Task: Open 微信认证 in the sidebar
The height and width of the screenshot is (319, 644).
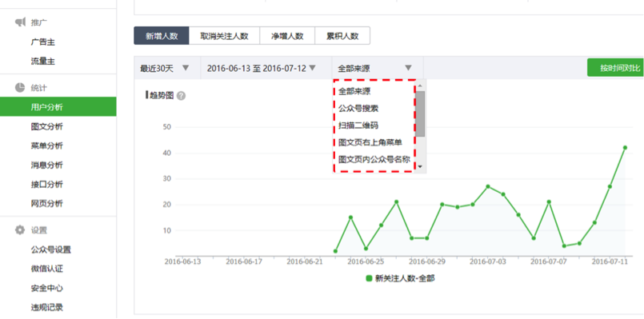Action: point(47,269)
